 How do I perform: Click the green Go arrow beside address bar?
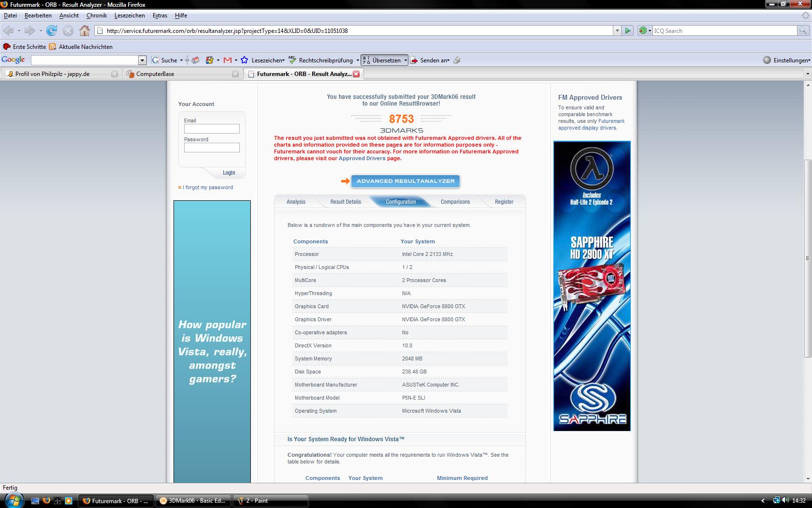click(x=628, y=30)
